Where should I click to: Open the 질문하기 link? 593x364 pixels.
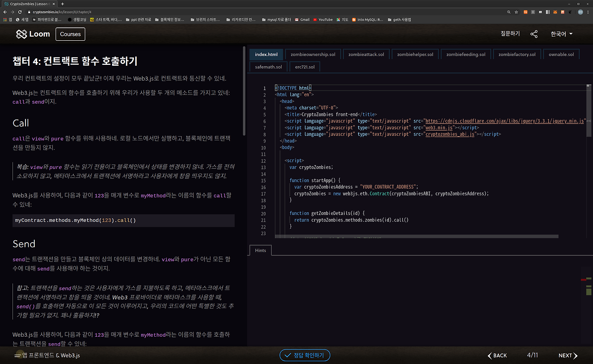[x=510, y=34]
